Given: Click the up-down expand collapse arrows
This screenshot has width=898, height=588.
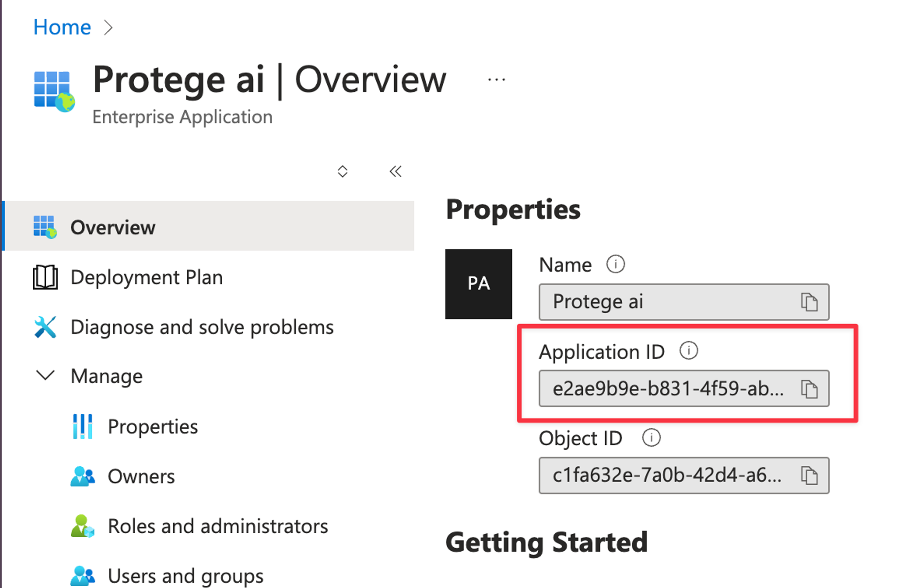Looking at the screenshot, I should point(342,171).
